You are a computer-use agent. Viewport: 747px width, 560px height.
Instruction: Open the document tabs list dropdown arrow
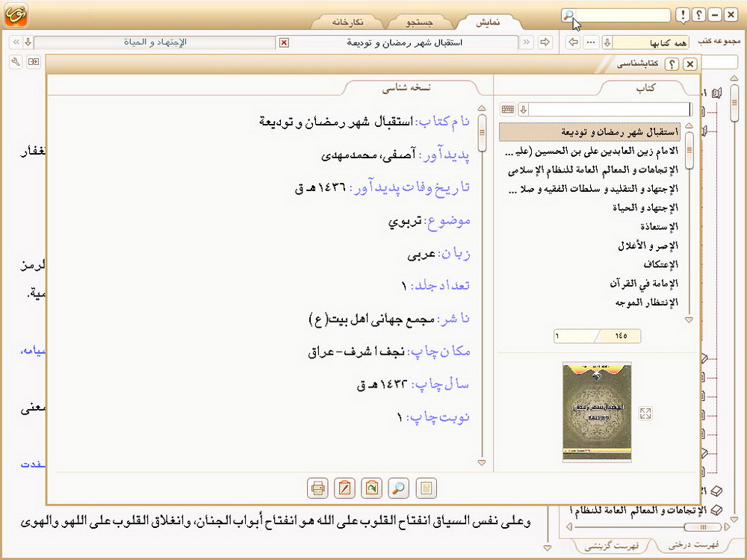[28, 43]
